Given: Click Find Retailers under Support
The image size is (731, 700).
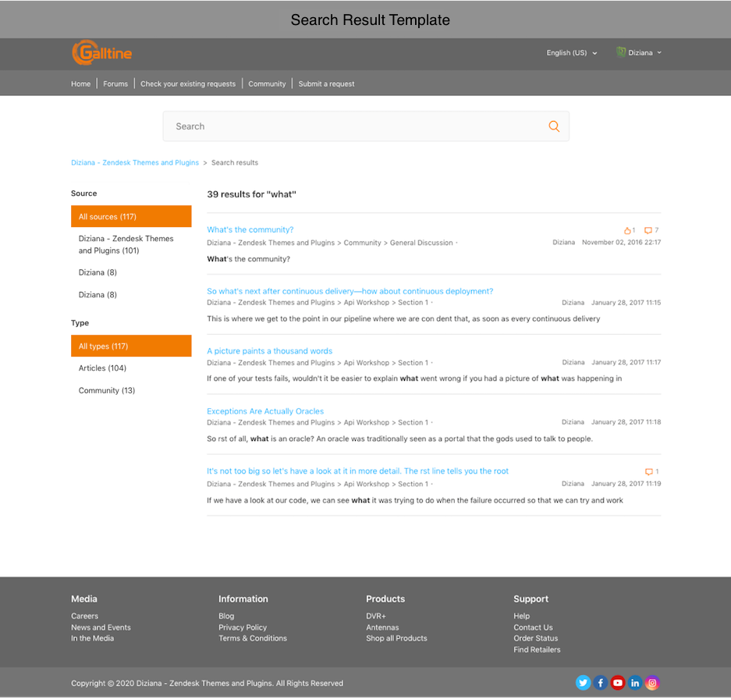Looking at the screenshot, I should coord(537,649).
